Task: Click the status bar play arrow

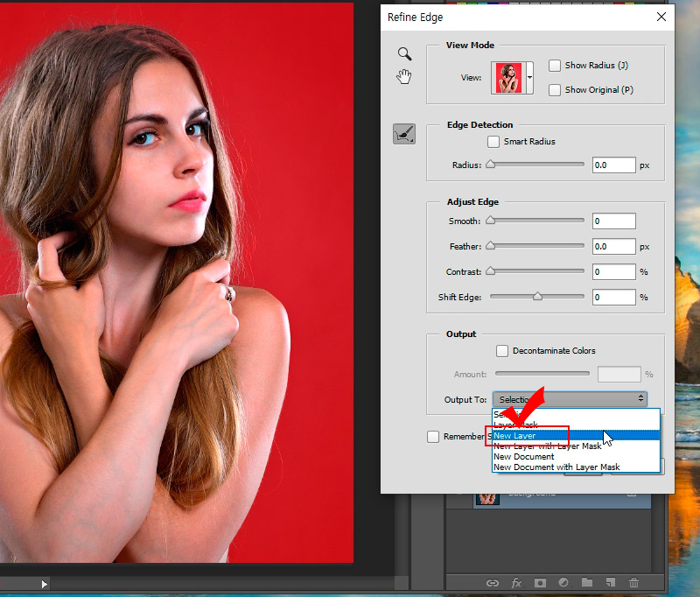Action: click(x=45, y=584)
